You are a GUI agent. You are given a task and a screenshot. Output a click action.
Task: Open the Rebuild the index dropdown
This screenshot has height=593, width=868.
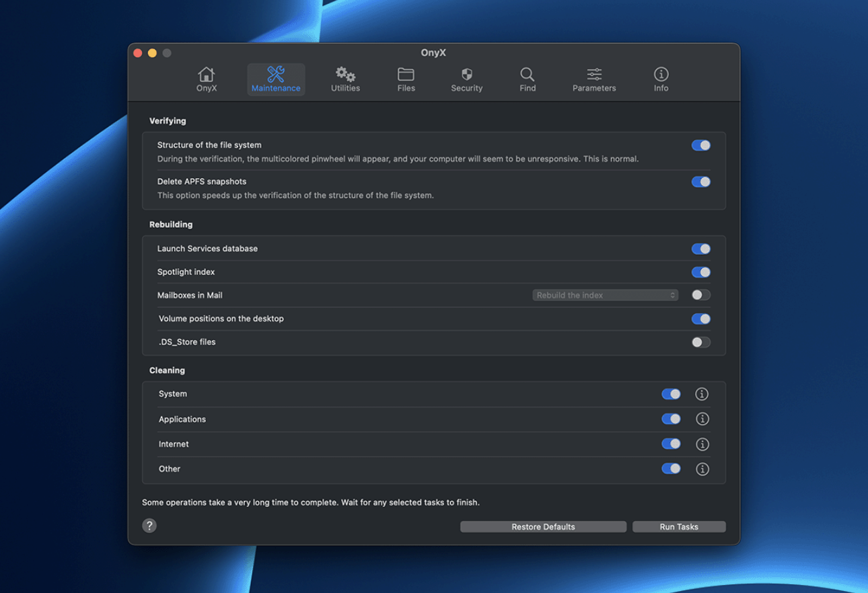point(605,295)
